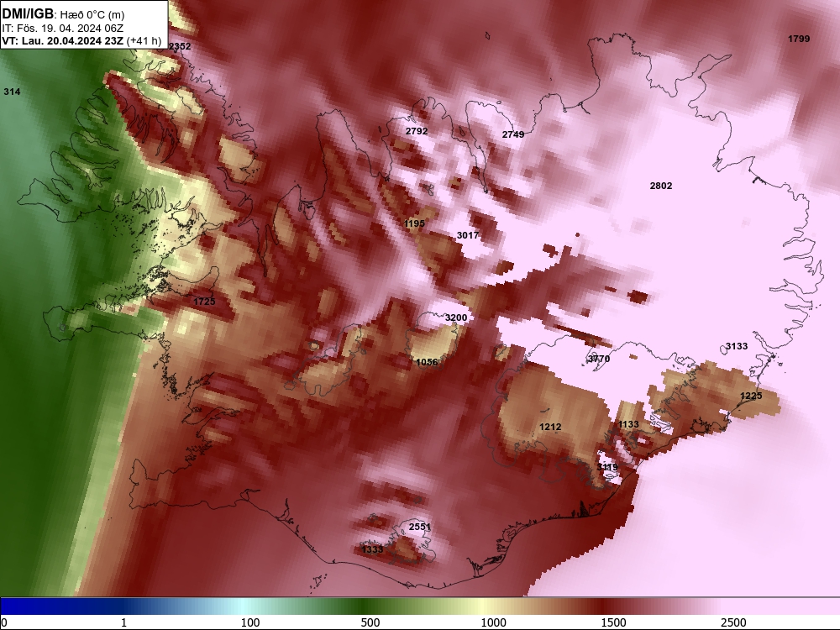Click the color scale tick label 500

[x=370, y=622]
